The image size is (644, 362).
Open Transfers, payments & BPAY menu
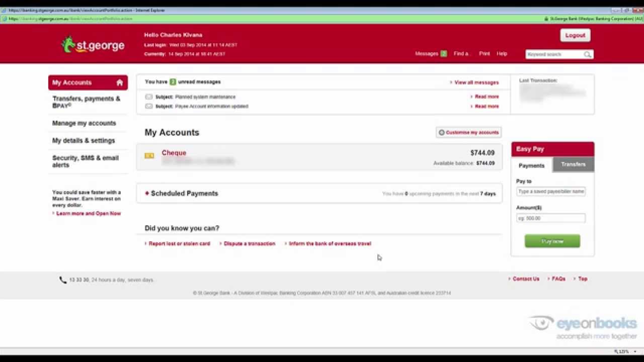click(x=87, y=102)
